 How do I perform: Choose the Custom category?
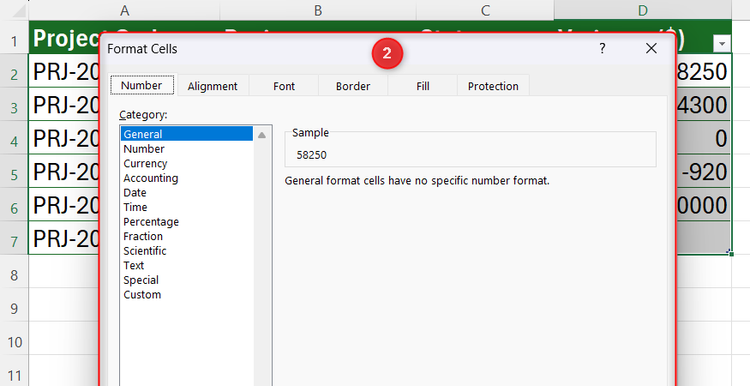point(187,295)
